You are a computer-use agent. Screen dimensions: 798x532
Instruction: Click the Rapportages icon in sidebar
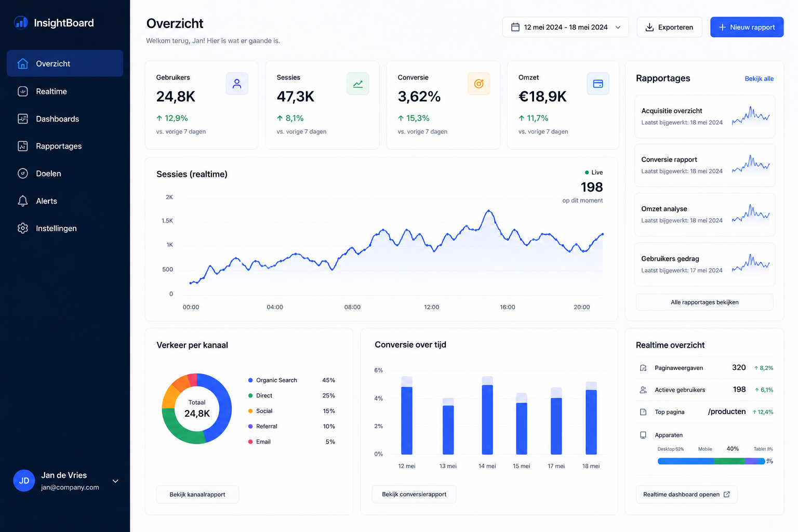[x=23, y=146]
